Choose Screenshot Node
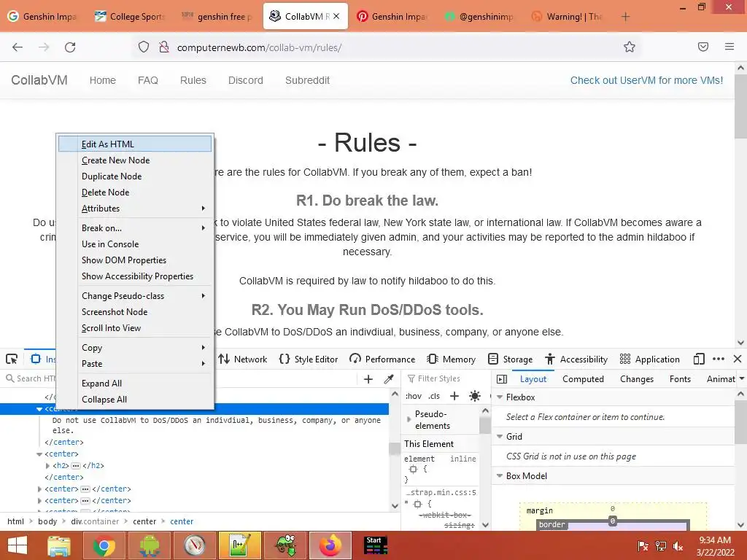Image resolution: width=747 pixels, height=560 pixels. coord(135,312)
